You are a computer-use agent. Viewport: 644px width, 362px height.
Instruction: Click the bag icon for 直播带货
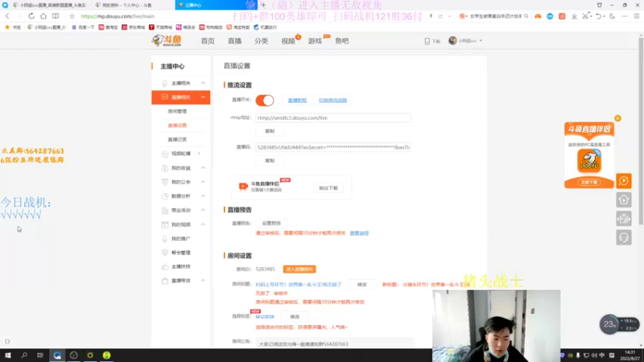click(x=165, y=281)
